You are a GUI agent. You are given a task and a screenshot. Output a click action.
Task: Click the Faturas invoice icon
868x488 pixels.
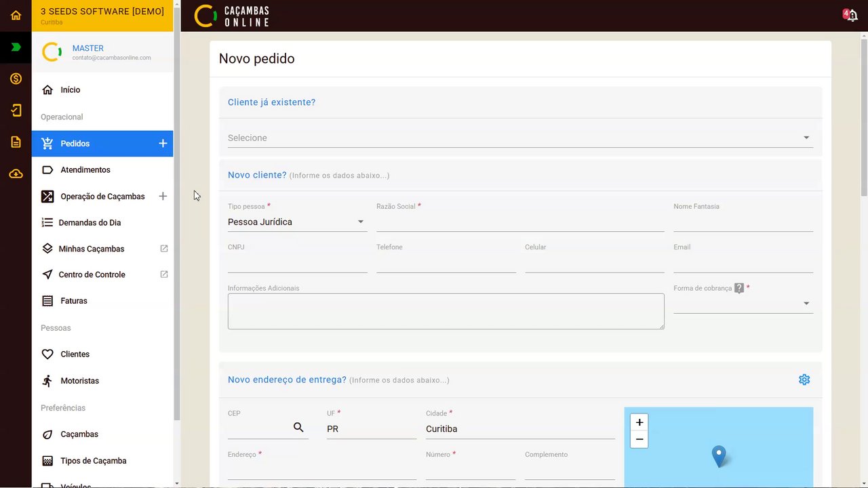tap(47, 301)
